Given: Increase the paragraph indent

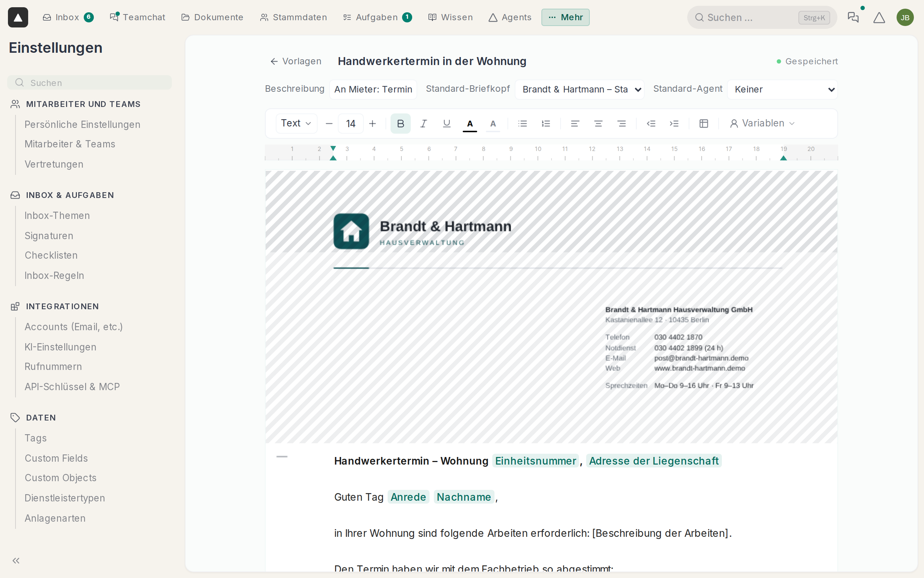Looking at the screenshot, I should pos(674,124).
